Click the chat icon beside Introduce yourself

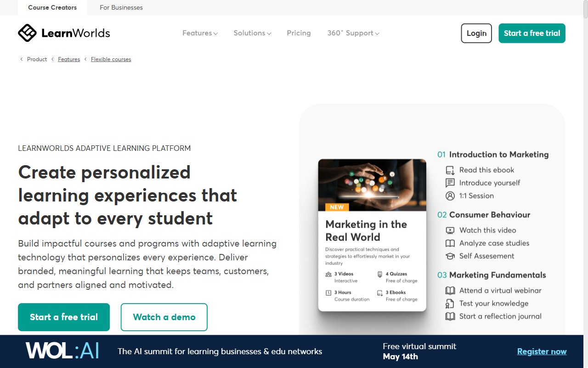click(x=450, y=183)
